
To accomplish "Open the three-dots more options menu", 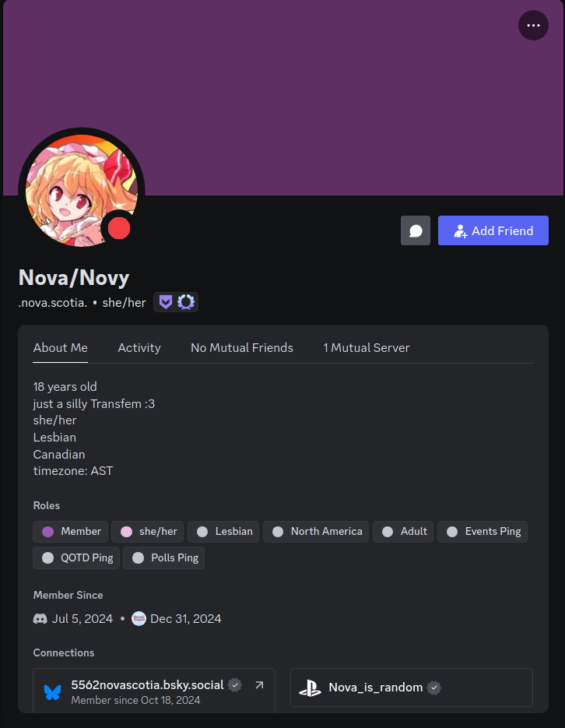I will (x=533, y=26).
